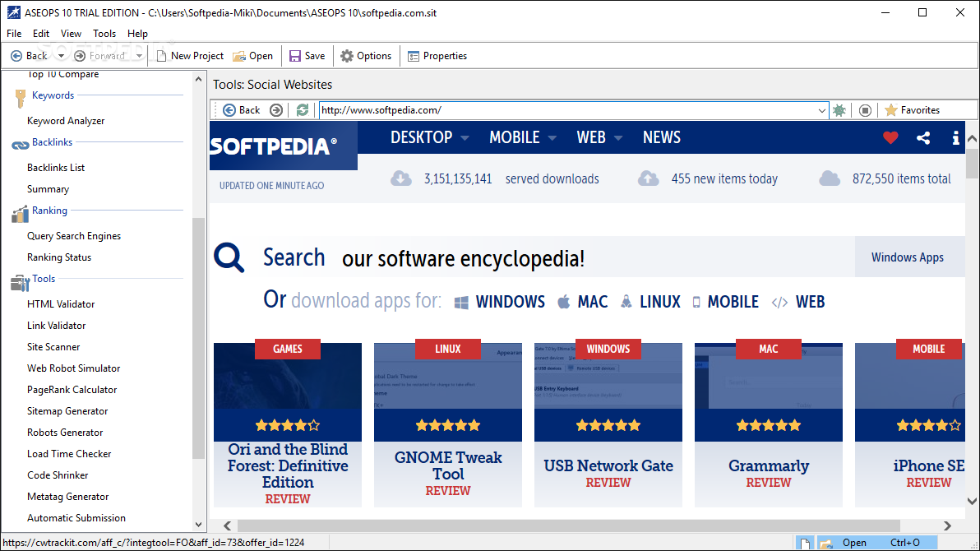Viewport: 980px width, 551px height.
Task: Open PageRank Calculator
Action: coord(72,390)
